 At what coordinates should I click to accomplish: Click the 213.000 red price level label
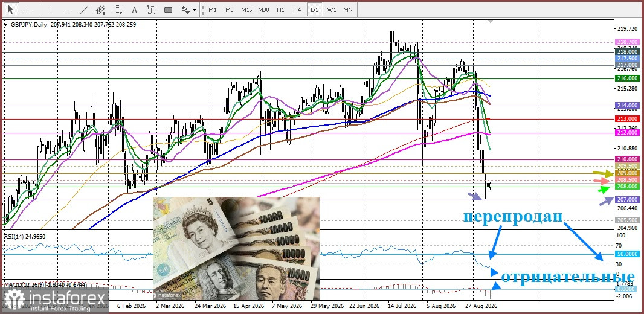coord(627,118)
